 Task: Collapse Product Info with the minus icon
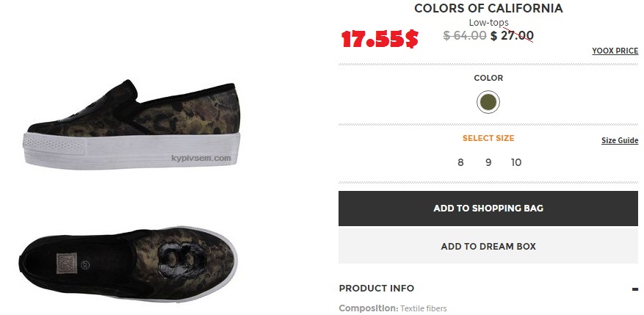pos(634,289)
